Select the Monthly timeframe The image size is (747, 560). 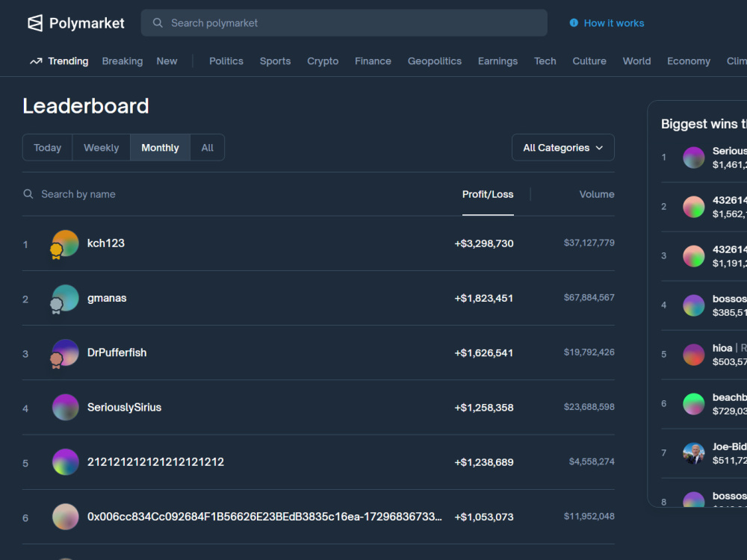tap(160, 148)
